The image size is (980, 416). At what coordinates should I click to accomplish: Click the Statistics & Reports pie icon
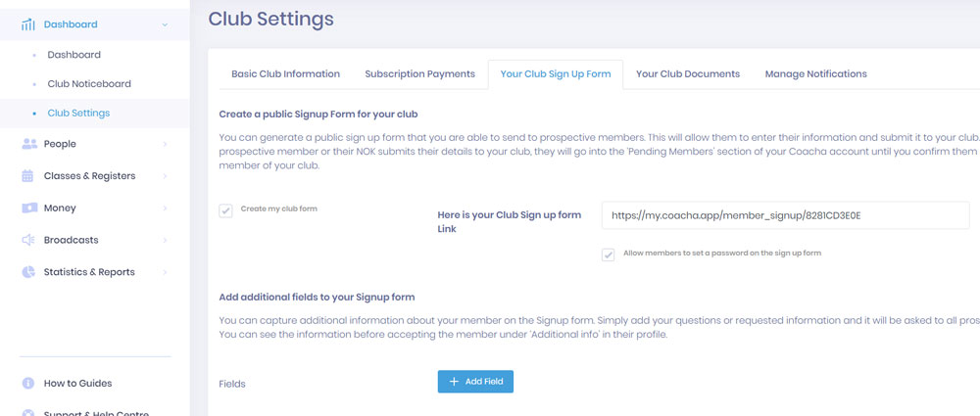coord(28,272)
